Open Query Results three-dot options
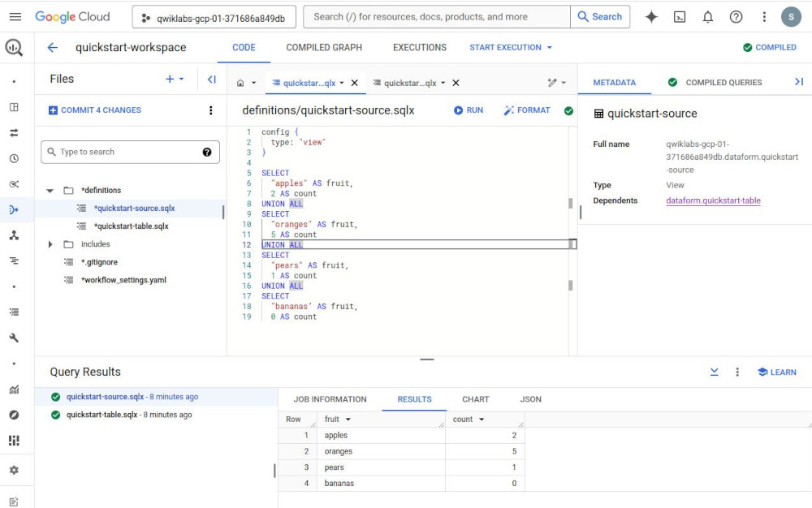The width and height of the screenshot is (812, 508). point(737,372)
